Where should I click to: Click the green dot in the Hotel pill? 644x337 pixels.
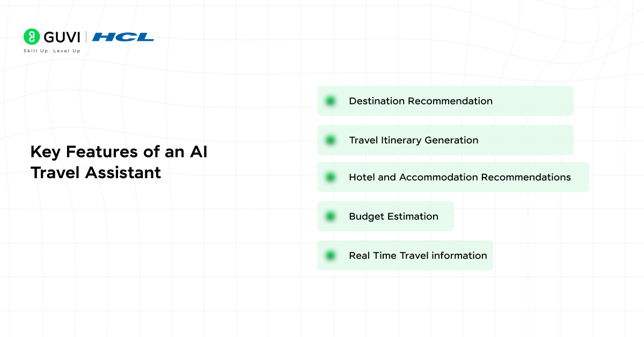pyautogui.click(x=331, y=177)
